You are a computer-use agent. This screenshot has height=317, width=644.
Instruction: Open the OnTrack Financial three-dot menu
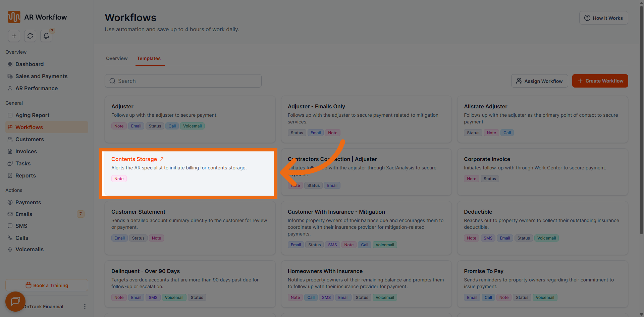(x=85, y=306)
